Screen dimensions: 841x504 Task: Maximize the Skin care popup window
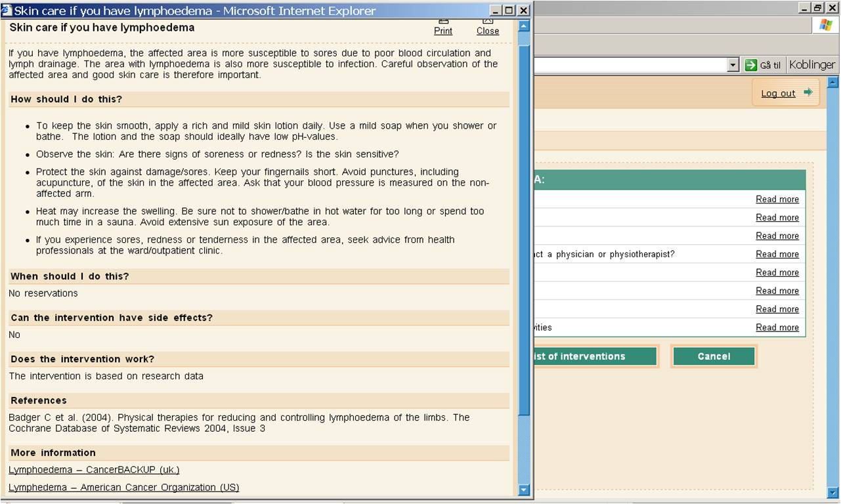[x=509, y=10]
